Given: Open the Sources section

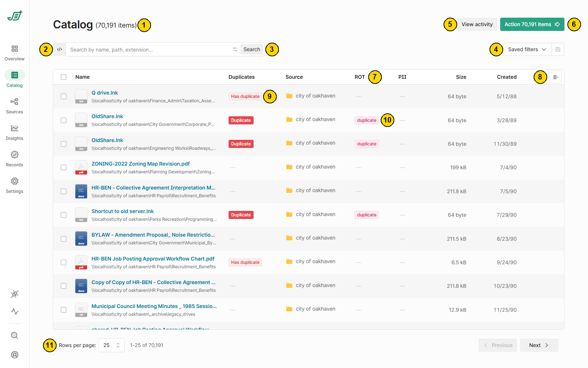Looking at the screenshot, I should click(15, 106).
